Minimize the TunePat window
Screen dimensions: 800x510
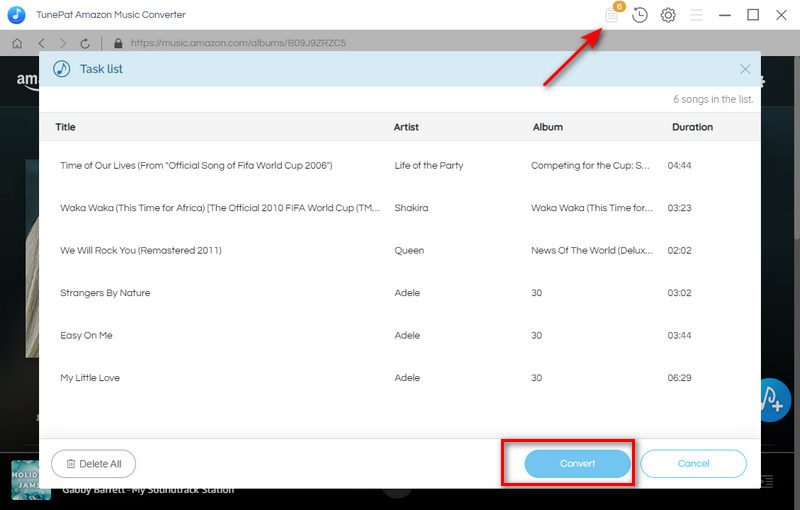click(724, 15)
